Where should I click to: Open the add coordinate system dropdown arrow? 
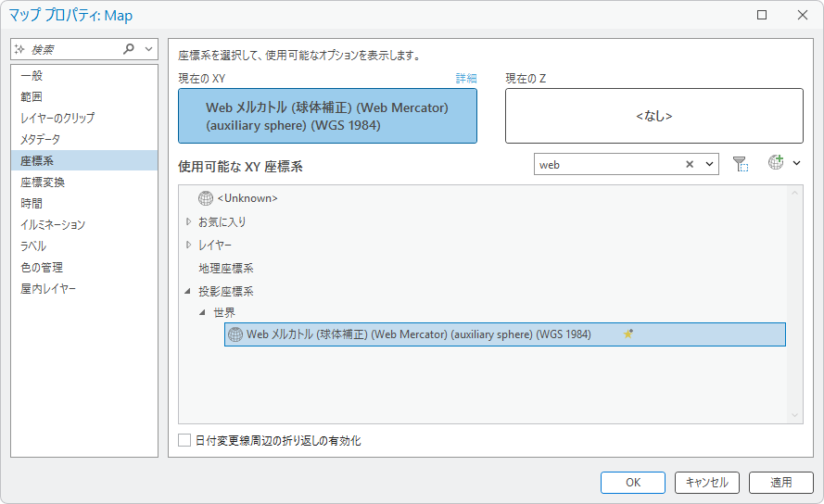click(796, 163)
